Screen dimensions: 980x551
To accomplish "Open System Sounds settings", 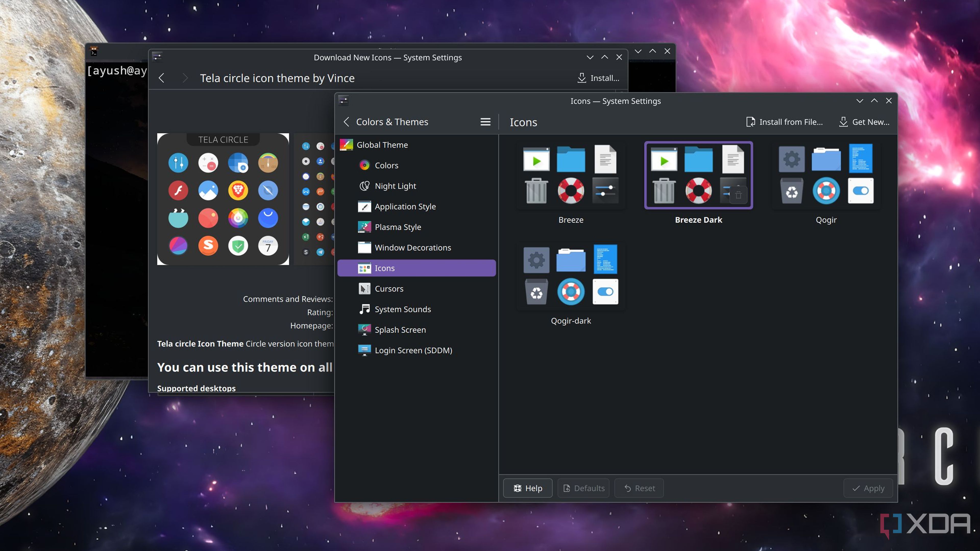I will point(416,309).
